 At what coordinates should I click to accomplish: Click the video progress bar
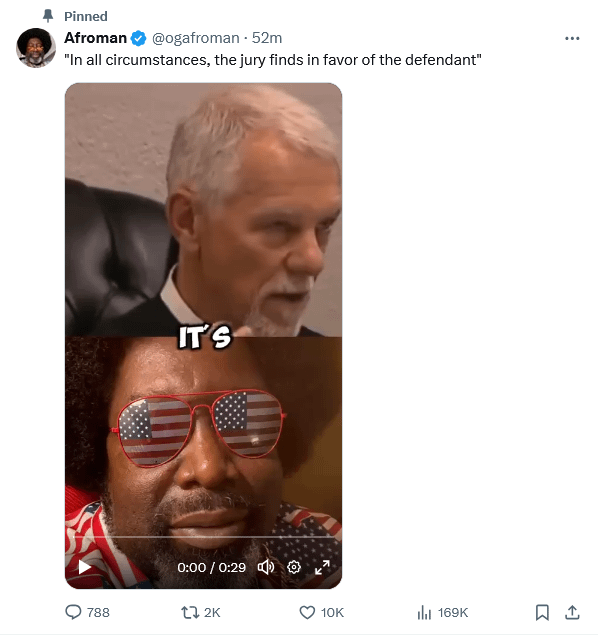pyautogui.click(x=203, y=537)
